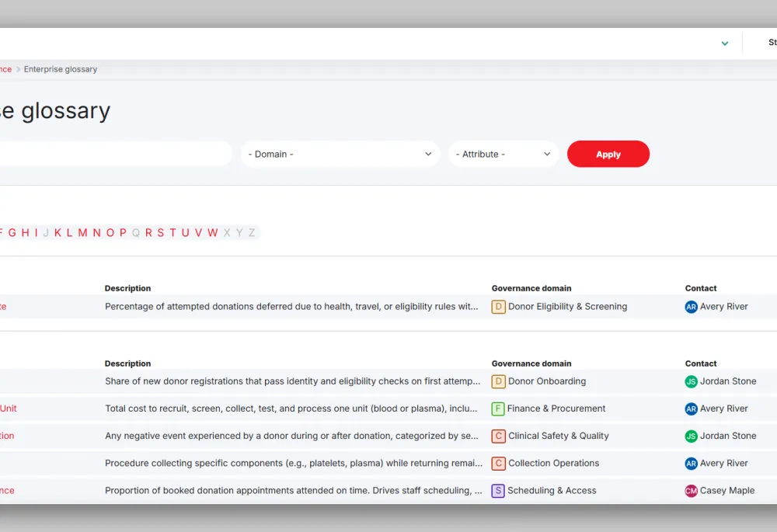Jump to letter R in alphabet index
This screenshot has height=532, width=777.
pyautogui.click(x=148, y=233)
